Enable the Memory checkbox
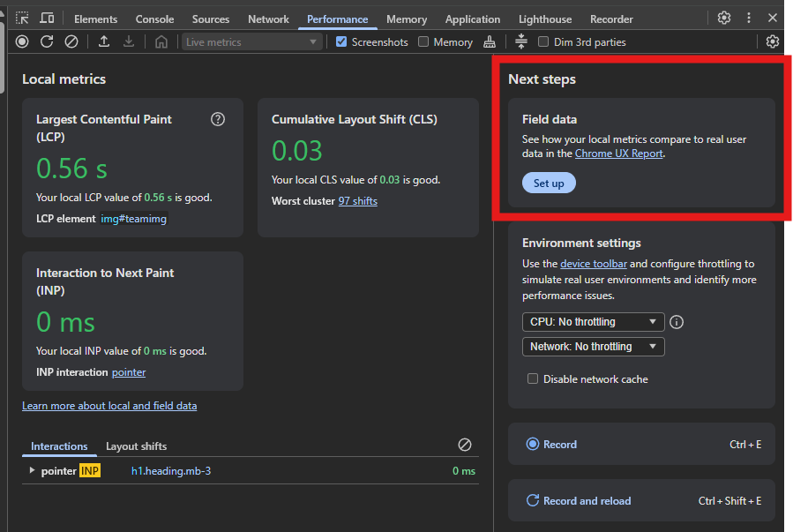Screen dimensions: 793x532 [423, 41]
